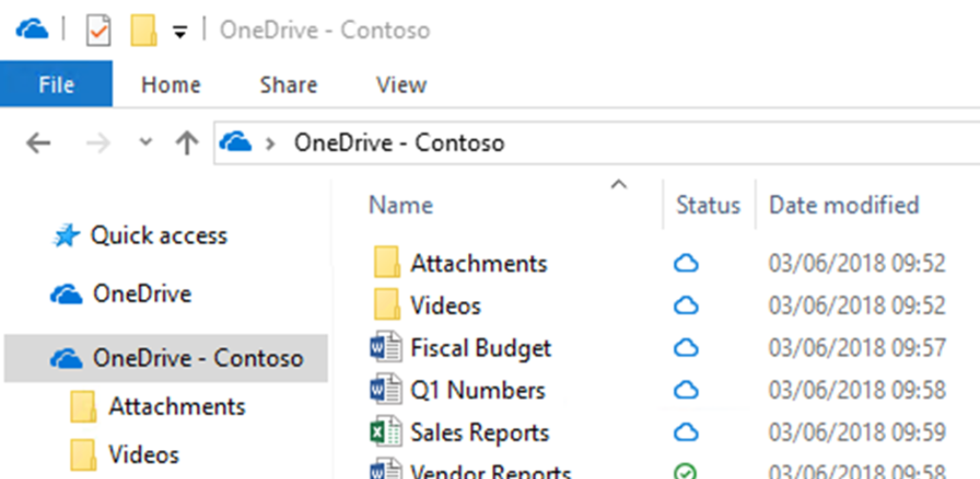Click the New Folder icon in title bar
Viewport: 980px width, 479px height.
144,31
